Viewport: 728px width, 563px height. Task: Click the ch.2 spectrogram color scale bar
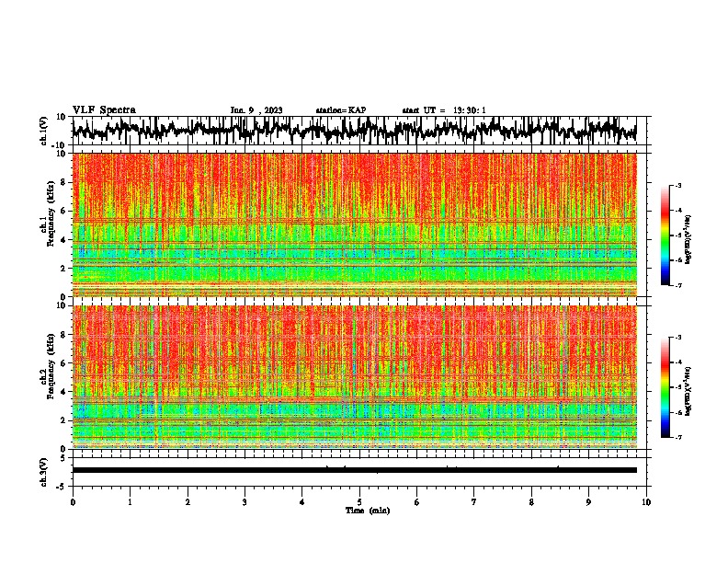pyautogui.click(x=665, y=387)
